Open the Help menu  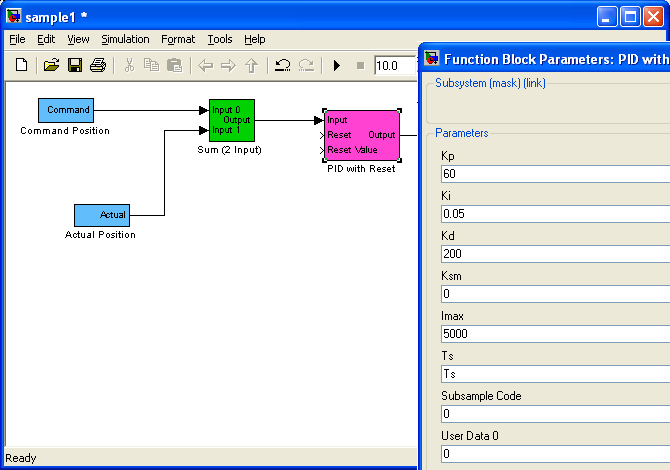[x=255, y=39]
